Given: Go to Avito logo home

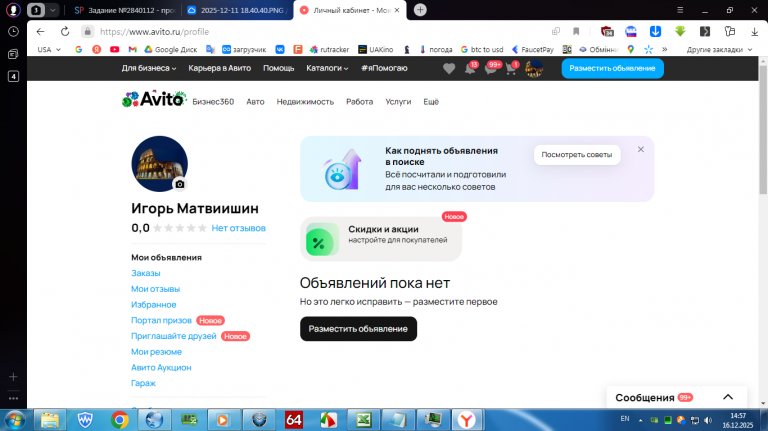Looking at the screenshot, I should [154, 99].
